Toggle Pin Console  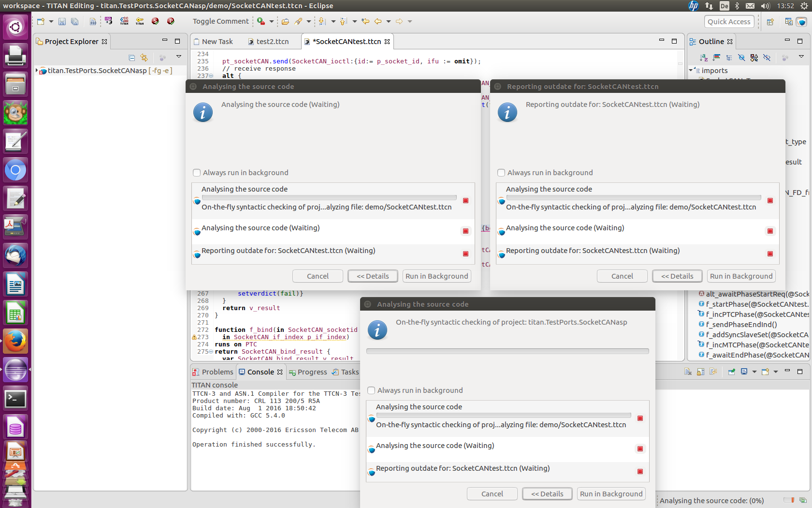[x=731, y=372]
